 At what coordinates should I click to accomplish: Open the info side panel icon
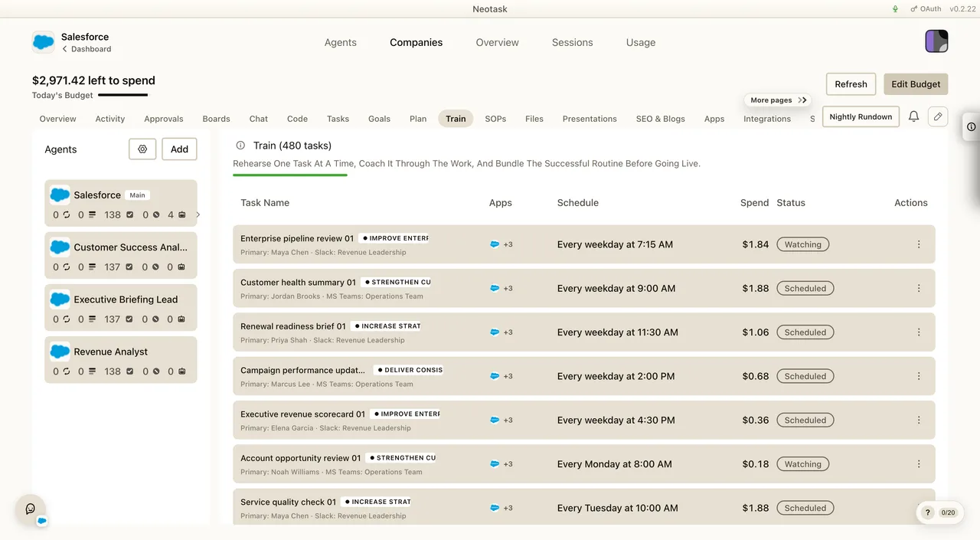point(971,127)
